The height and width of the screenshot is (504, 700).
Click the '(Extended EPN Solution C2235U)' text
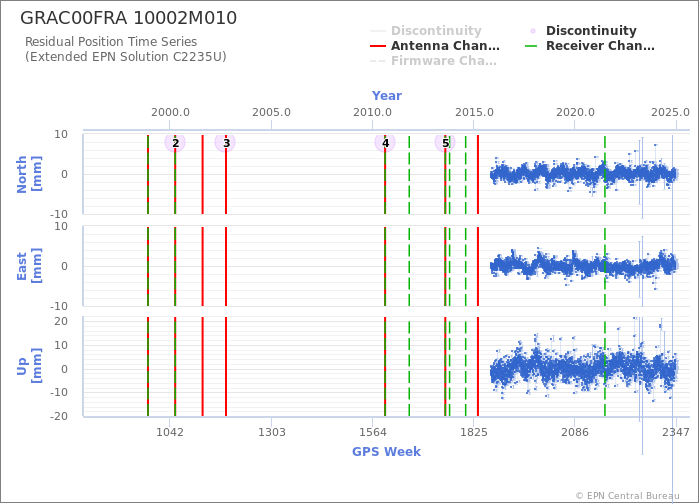tap(125, 57)
